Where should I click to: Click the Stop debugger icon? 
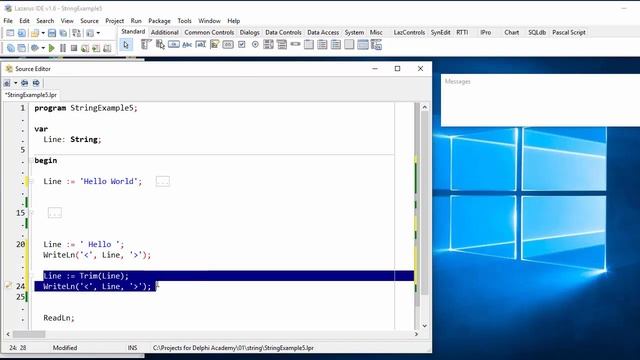(x=74, y=48)
